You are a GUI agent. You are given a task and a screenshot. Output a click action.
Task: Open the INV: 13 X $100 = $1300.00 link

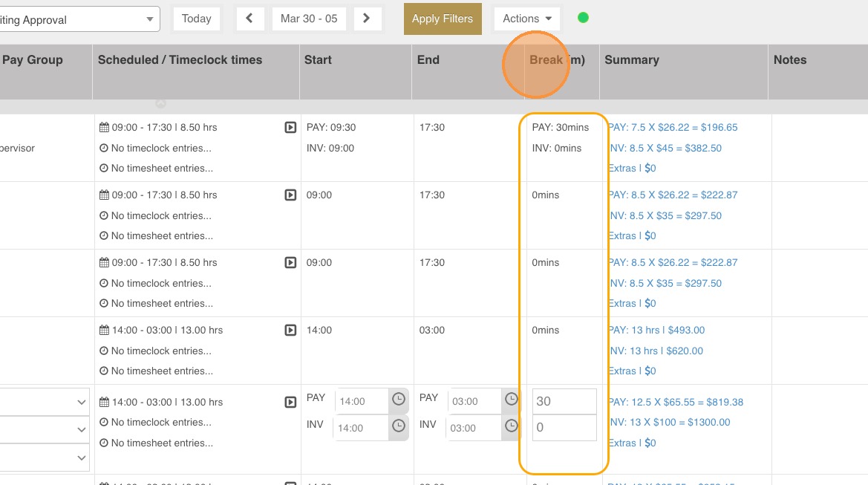click(669, 423)
